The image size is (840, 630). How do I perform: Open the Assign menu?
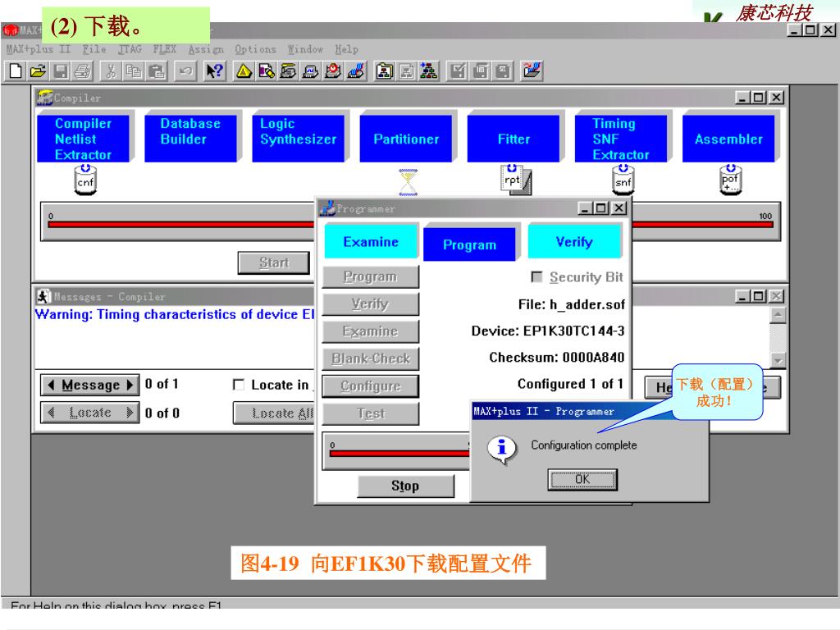point(206,49)
